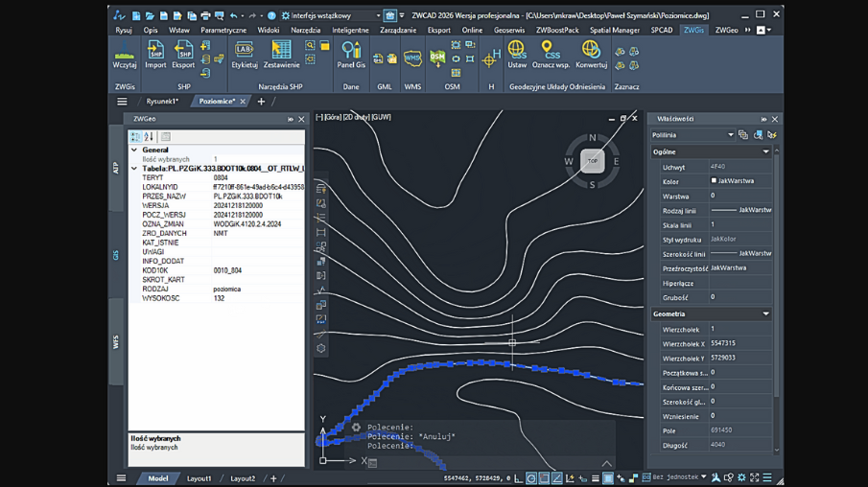
Task: Toggle categorized view in the ZWGeo panel
Action: pos(135,137)
